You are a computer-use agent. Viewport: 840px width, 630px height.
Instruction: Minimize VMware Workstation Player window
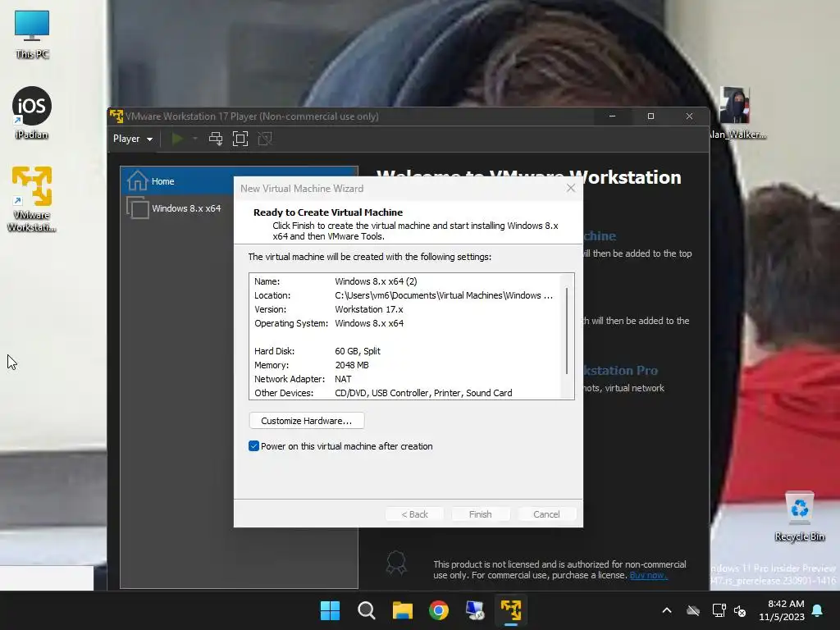pyautogui.click(x=612, y=116)
